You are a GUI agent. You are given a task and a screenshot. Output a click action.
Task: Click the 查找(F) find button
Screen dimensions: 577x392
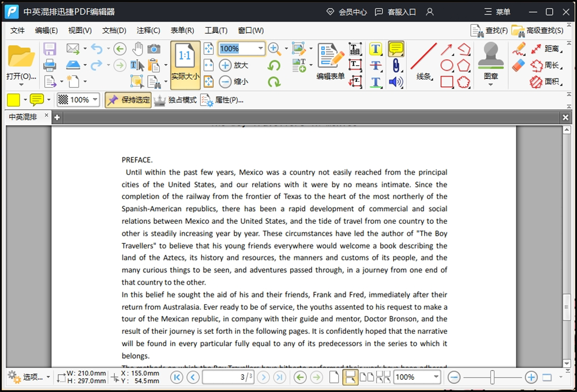point(489,31)
